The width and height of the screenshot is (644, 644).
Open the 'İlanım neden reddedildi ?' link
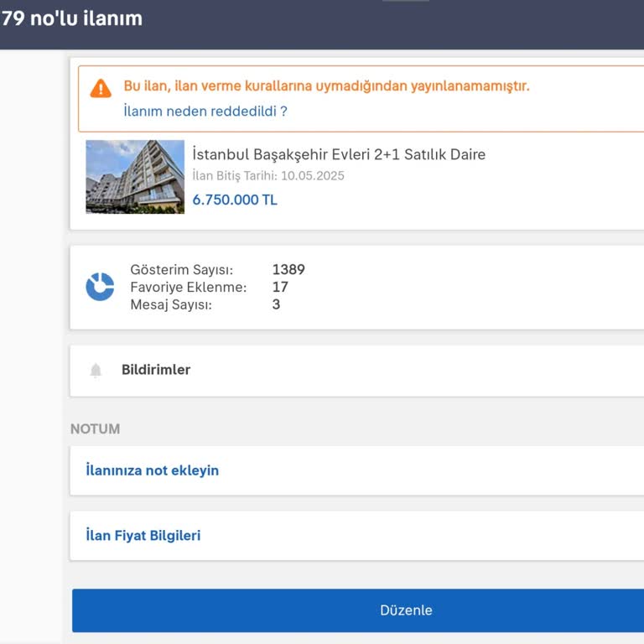[205, 111]
